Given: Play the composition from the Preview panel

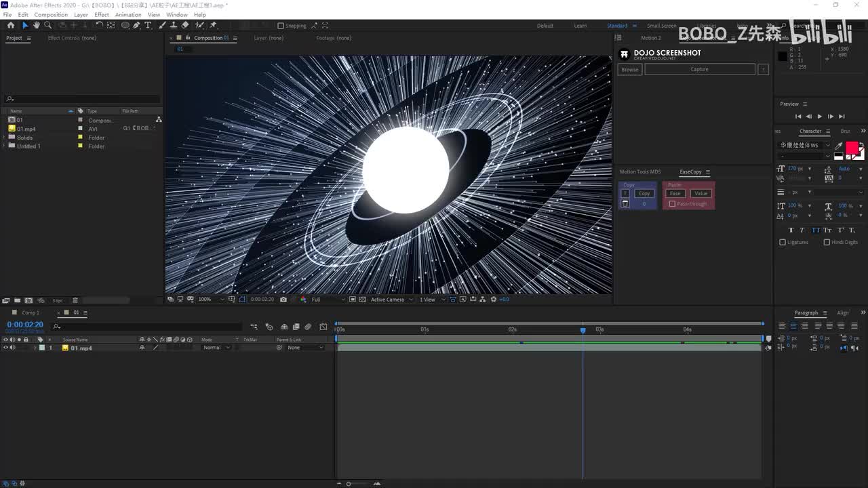Looking at the screenshot, I should tap(819, 117).
